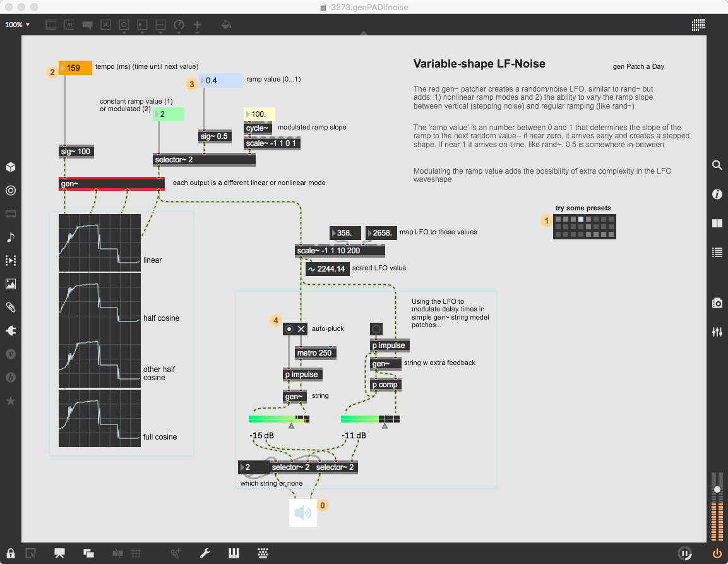Open the Max Console list icon in right sidebar
Viewport: 728px width, 564px height.
717,252
